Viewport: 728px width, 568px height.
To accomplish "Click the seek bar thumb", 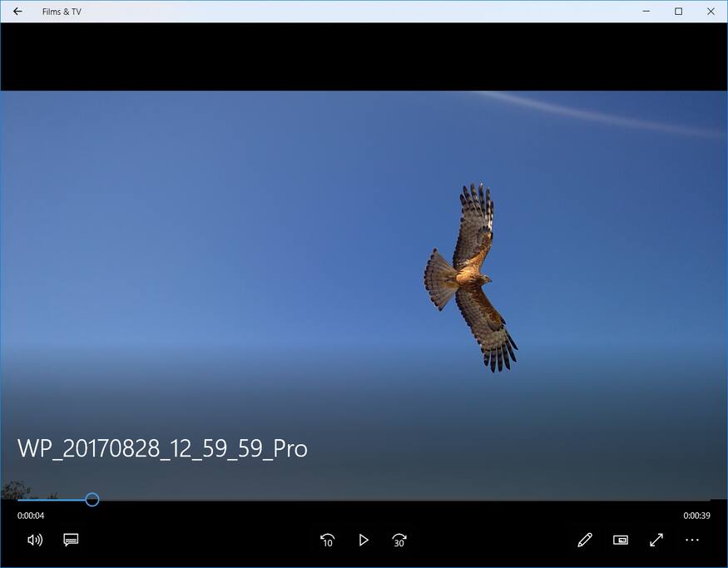I will click(x=92, y=499).
